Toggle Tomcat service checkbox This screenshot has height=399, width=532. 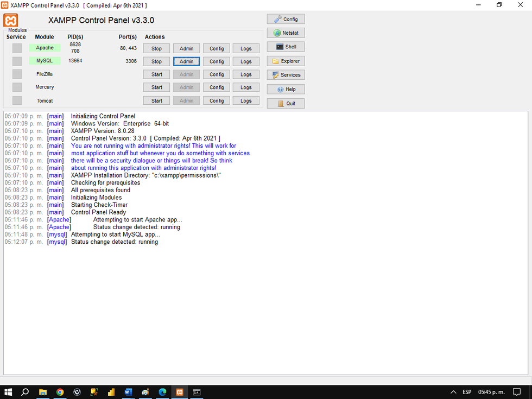coord(17,100)
